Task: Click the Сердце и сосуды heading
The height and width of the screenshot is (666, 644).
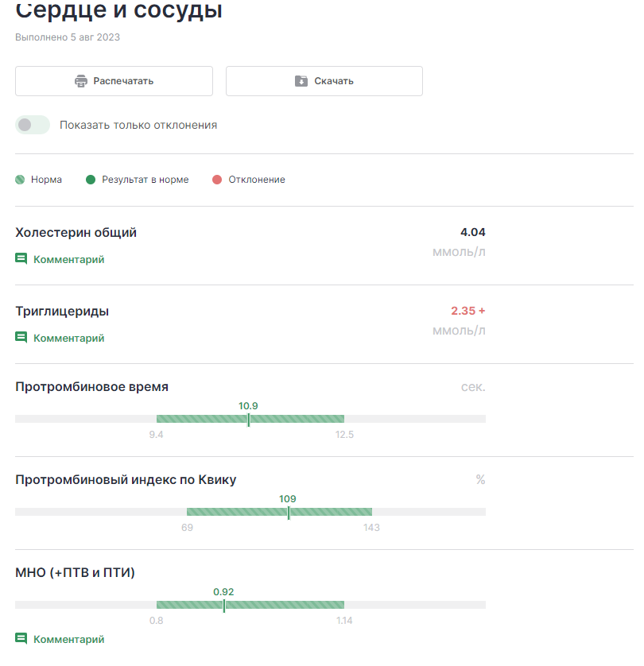Action: coord(119,10)
